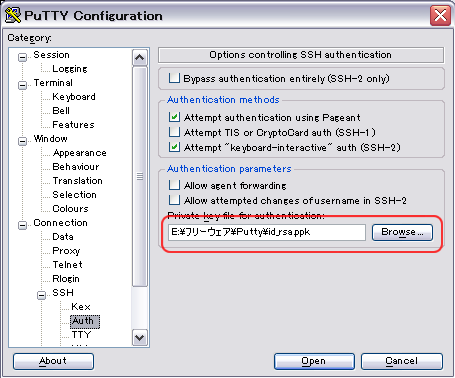
Task: Enable Bypass authentication entirely checkbox
Action: point(174,78)
